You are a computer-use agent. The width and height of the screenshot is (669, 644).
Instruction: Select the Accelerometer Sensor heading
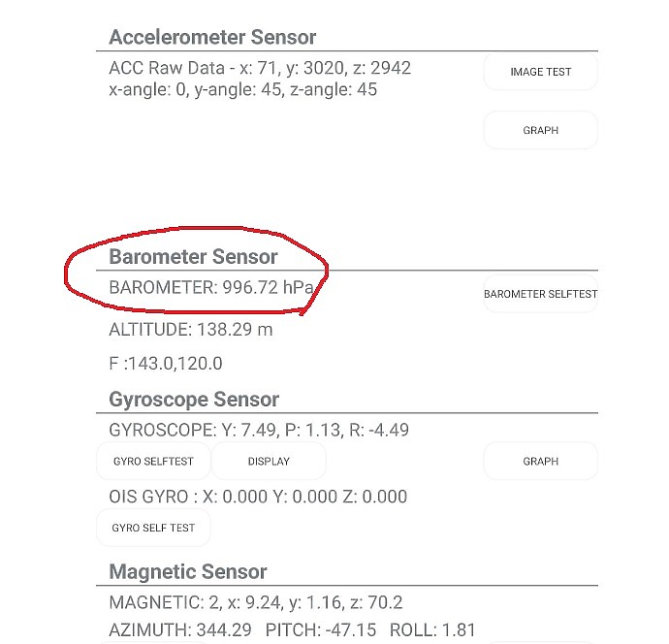pyautogui.click(x=212, y=37)
